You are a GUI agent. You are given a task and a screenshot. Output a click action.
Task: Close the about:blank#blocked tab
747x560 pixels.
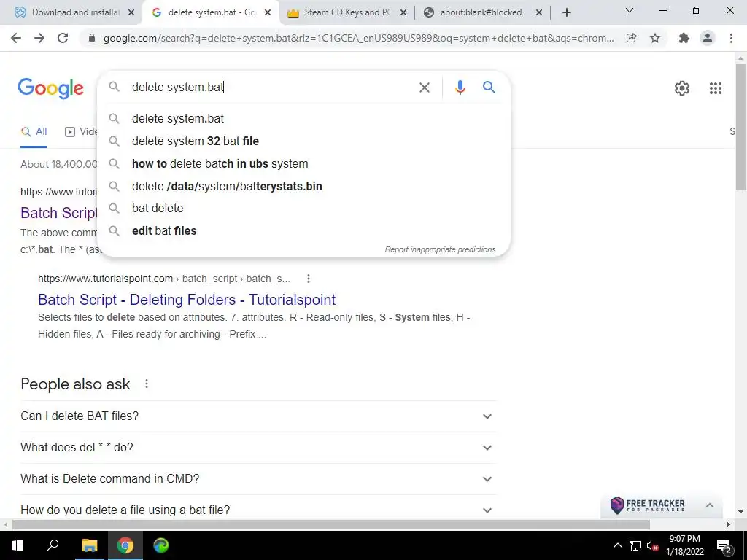(x=539, y=13)
